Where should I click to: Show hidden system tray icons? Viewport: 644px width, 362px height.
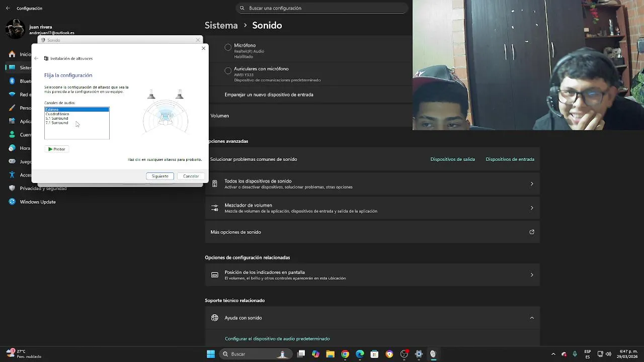(553, 354)
